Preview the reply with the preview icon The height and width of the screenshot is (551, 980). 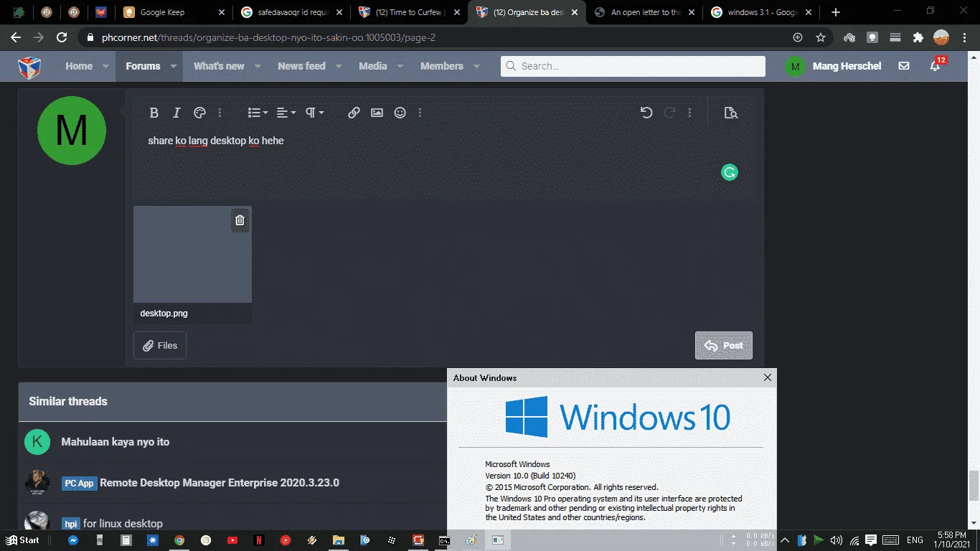coord(731,113)
